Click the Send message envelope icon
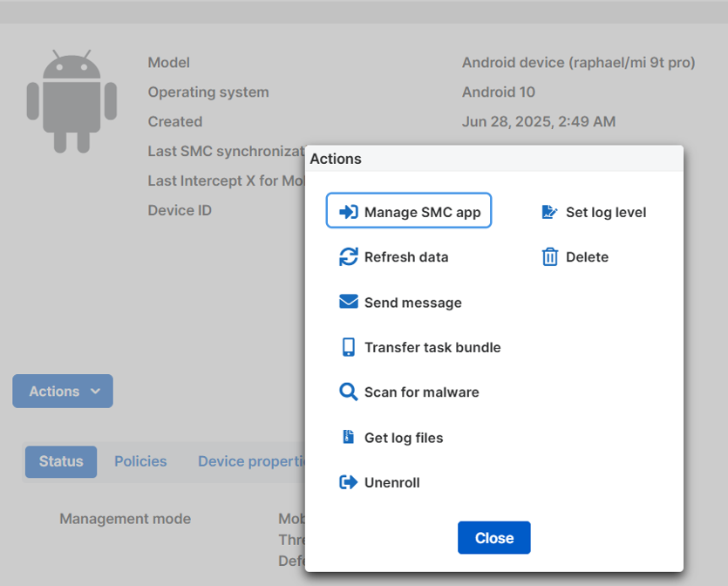 tap(349, 302)
